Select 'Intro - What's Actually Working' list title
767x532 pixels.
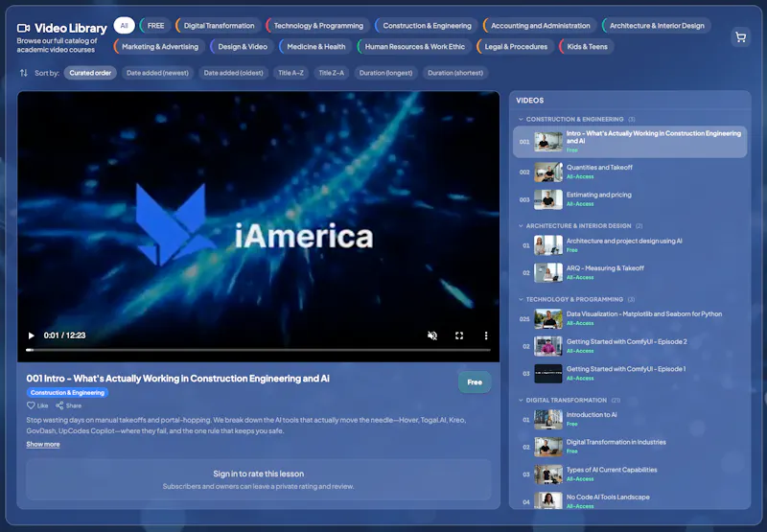[x=654, y=137]
